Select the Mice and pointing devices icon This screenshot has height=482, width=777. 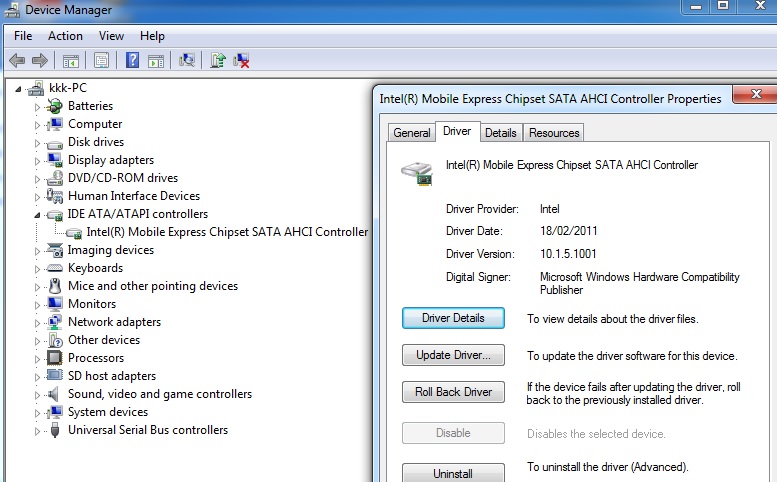click(x=55, y=286)
